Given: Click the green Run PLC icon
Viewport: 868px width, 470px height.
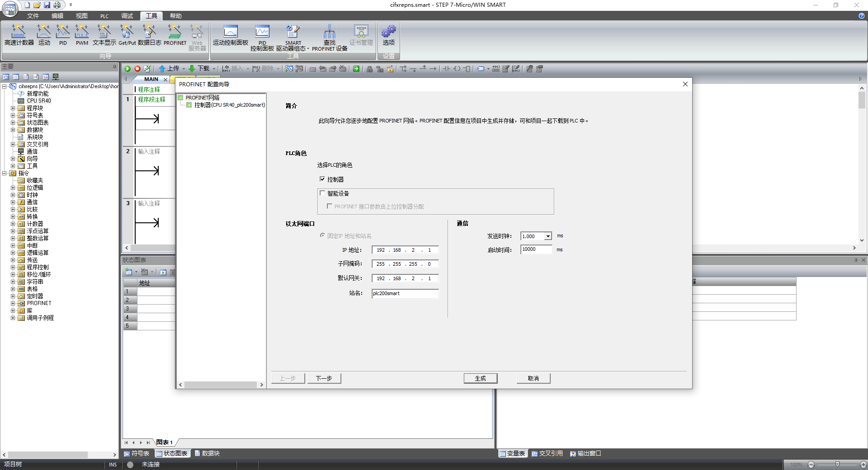Looking at the screenshot, I should point(127,69).
